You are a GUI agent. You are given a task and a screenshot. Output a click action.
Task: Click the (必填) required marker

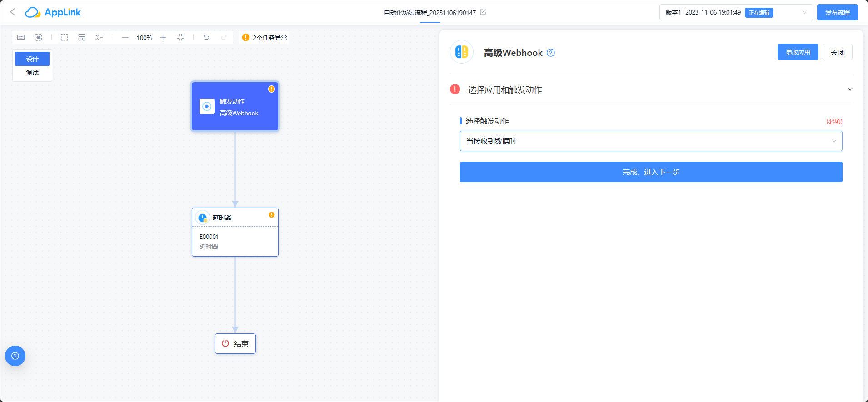834,121
